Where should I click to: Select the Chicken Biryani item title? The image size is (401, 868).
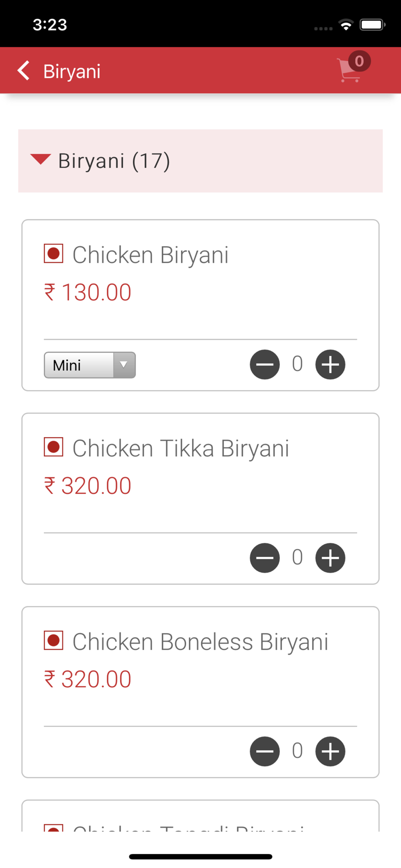click(x=150, y=255)
